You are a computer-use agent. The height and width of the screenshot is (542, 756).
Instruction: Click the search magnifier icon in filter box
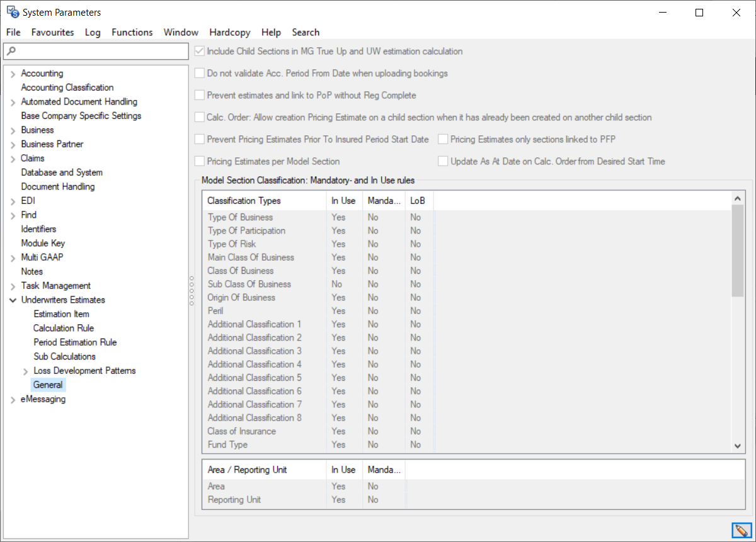click(x=11, y=51)
